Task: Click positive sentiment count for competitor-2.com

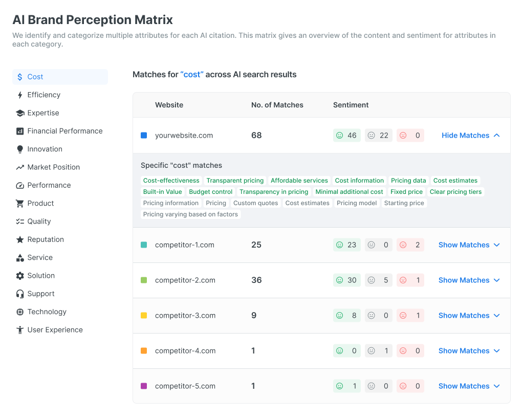Action: pos(346,280)
